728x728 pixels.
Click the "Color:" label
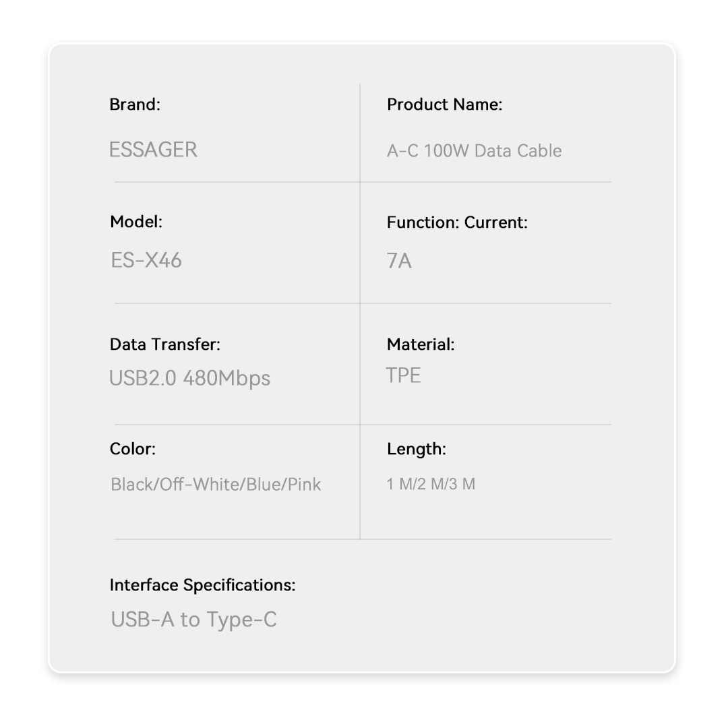pyautogui.click(x=133, y=449)
